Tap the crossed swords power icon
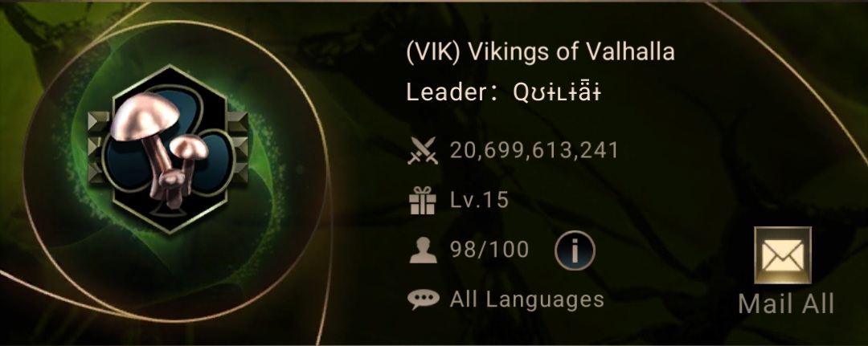The image size is (868, 346). click(x=423, y=151)
